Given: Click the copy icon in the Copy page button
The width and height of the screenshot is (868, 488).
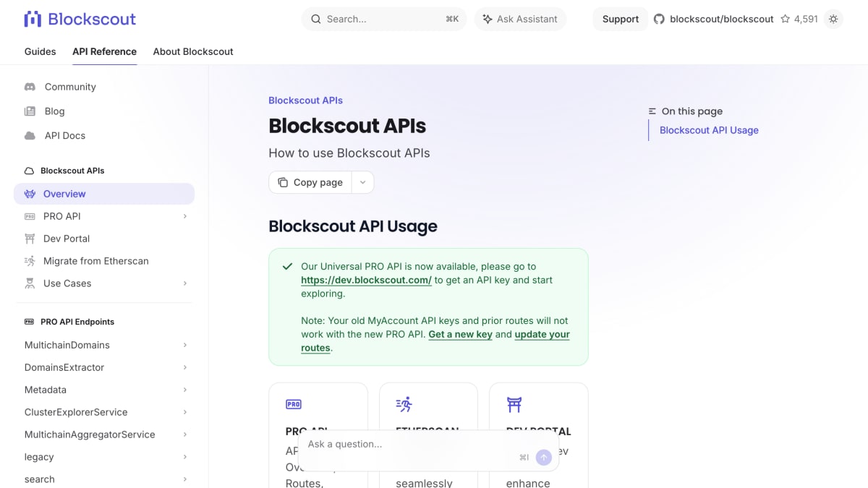Looking at the screenshot, I should point(283,182).
